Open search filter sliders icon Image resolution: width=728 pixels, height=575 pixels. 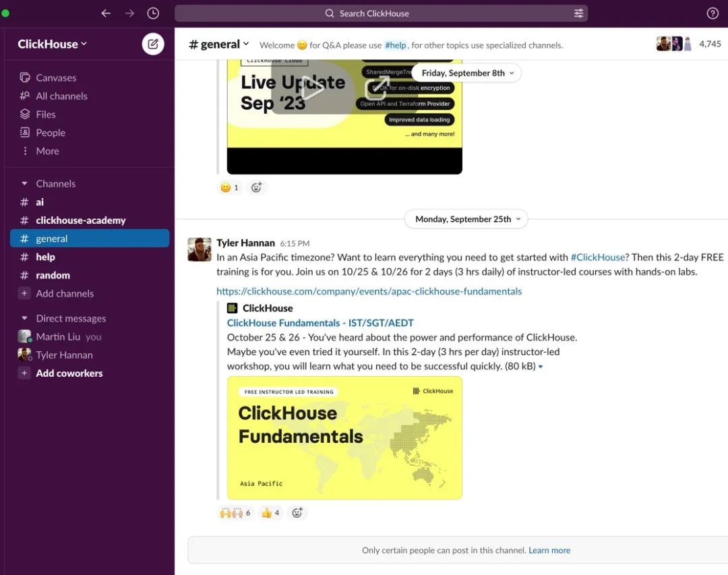[x=578, y=13]
